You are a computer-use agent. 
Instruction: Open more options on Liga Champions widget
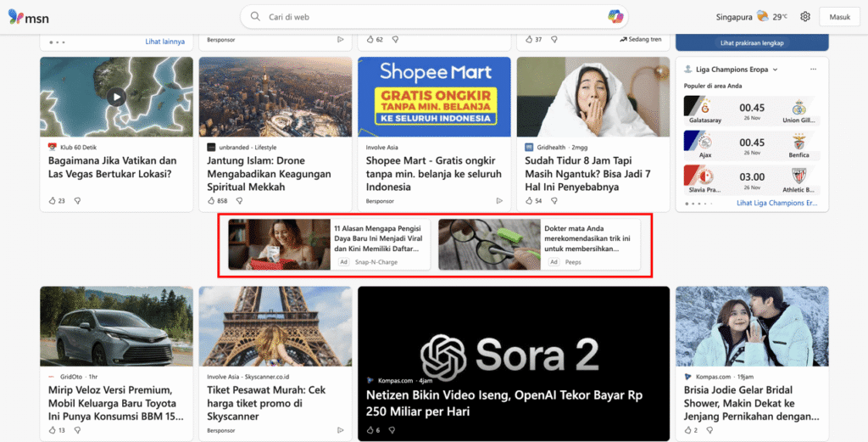pos(813,70)
